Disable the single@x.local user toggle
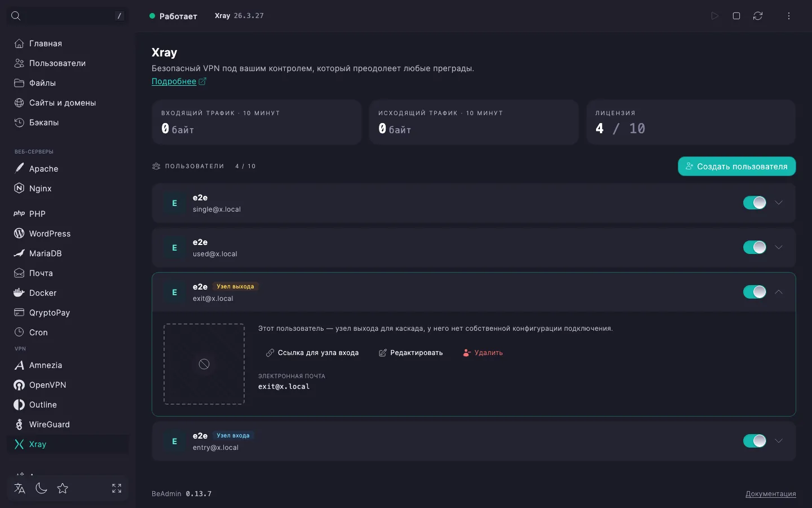Viewport: 812px width, 508px height. [754, 203]
